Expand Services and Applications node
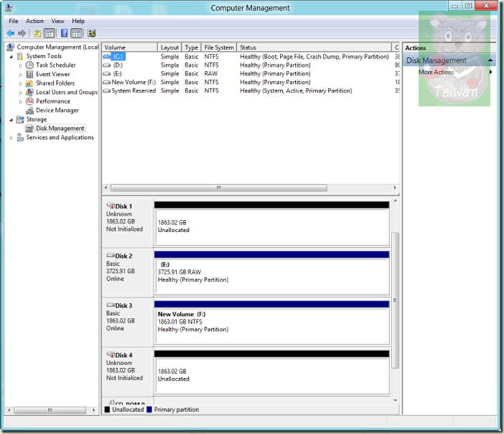 [11, 138]
